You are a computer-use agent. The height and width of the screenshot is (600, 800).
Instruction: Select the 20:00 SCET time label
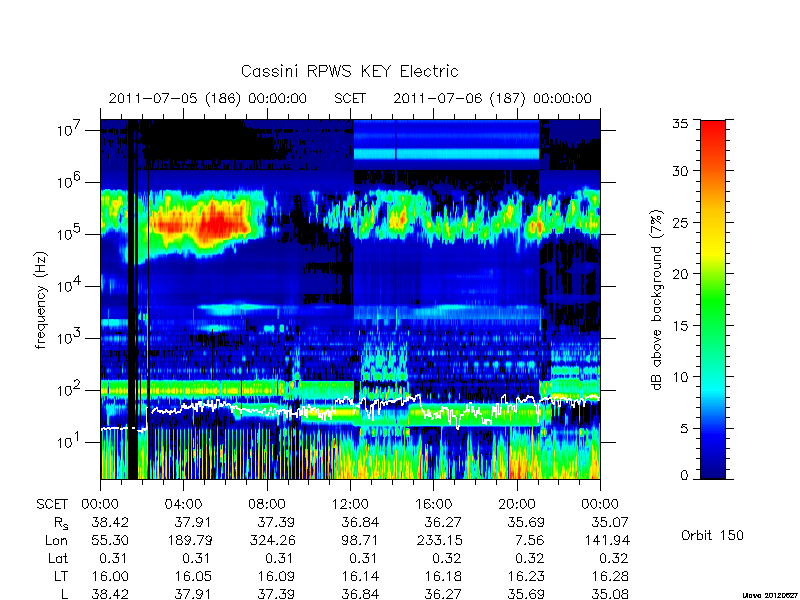pos(517,505)
